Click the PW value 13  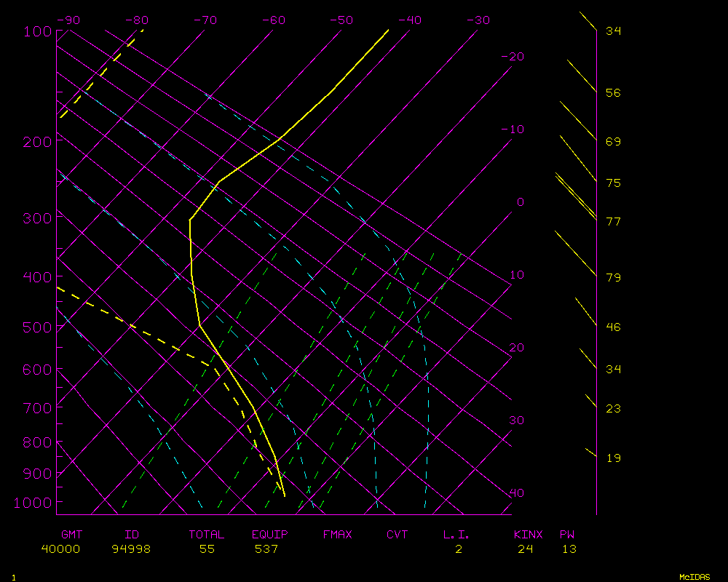pos(569,549)
